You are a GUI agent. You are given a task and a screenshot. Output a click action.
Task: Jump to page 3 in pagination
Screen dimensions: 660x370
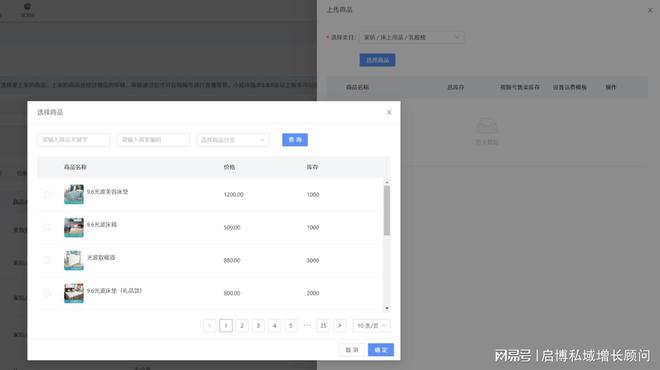click(258, 325)
